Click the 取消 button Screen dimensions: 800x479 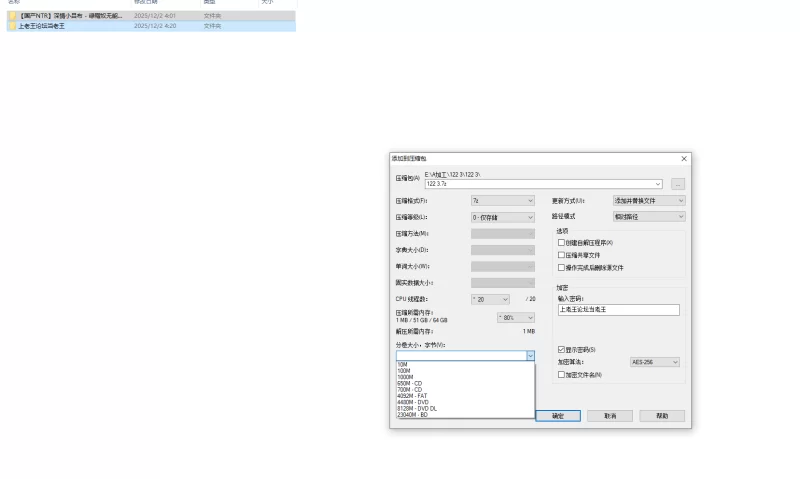(x=610, y=416)
